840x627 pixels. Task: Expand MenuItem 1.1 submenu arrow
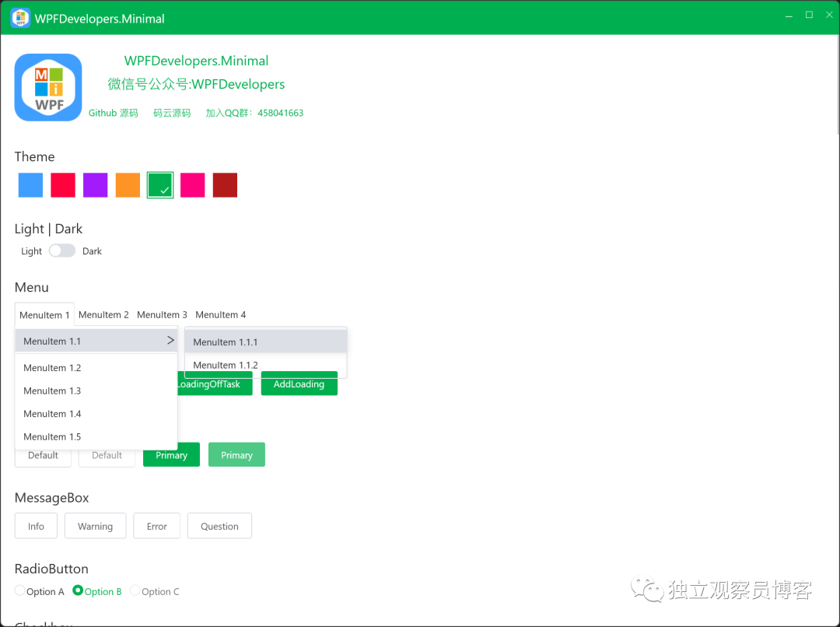click(x=170, y=341)
